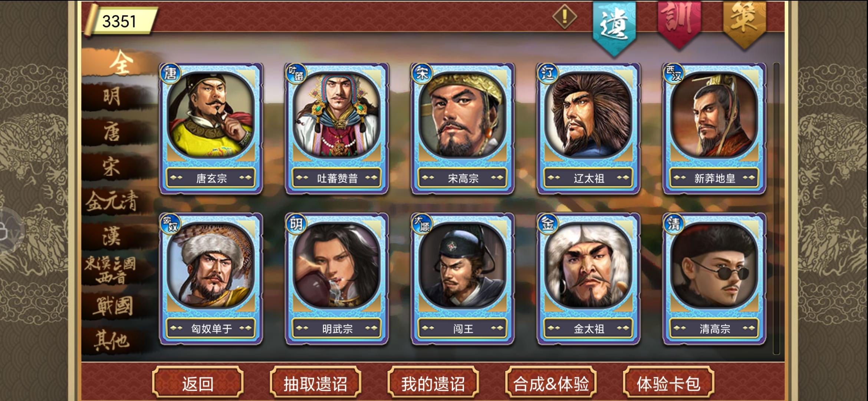
Task: Click the 返回 back button
Action: (x=198, y=383)
